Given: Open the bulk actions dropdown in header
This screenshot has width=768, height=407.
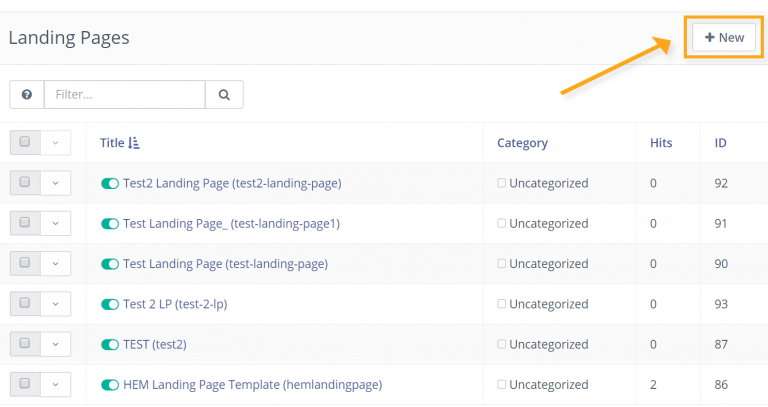Looking at the screenshot, I should pos(55,143).
